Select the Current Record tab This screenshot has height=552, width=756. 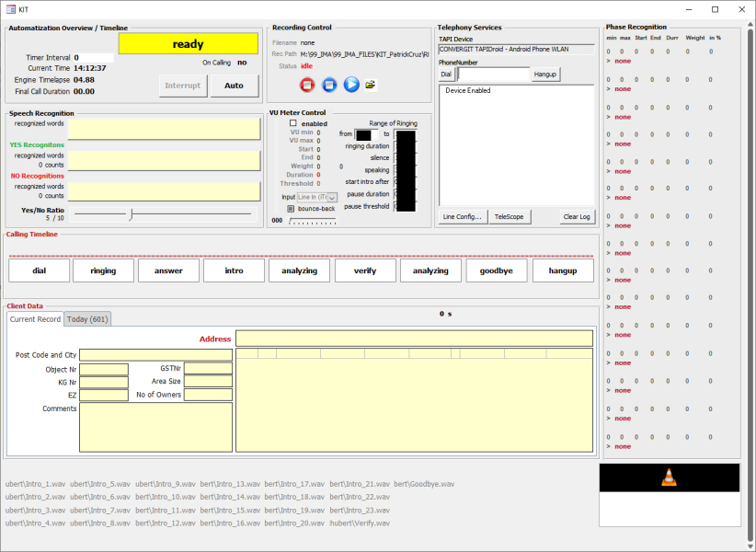tap(35, 319)
